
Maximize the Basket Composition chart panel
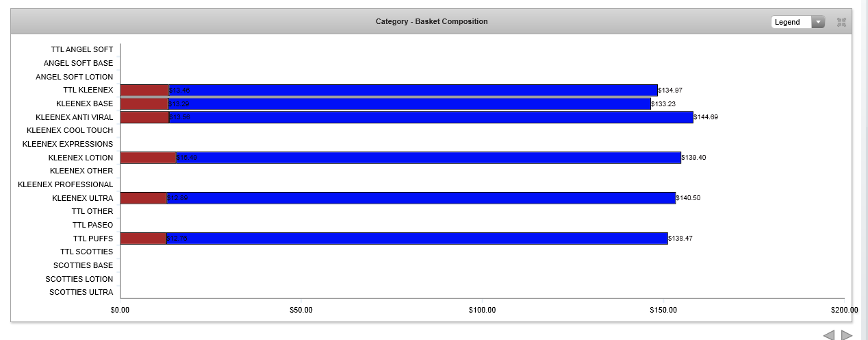(841, 22)
